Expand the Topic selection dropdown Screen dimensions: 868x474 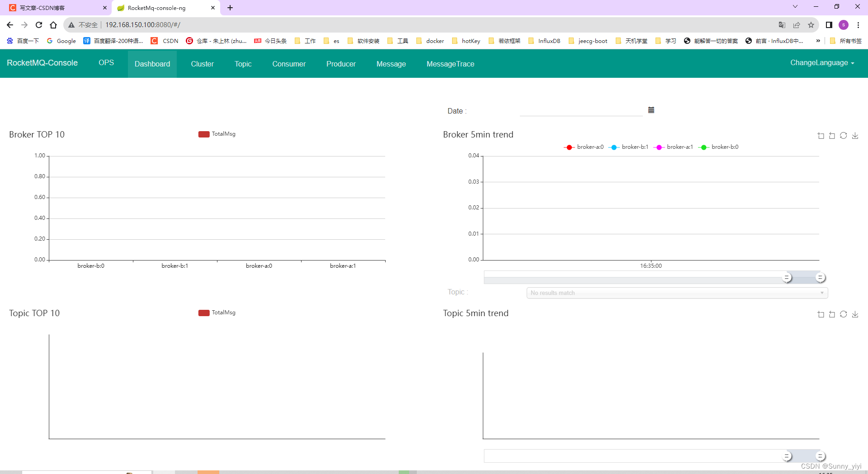(677, 293)
